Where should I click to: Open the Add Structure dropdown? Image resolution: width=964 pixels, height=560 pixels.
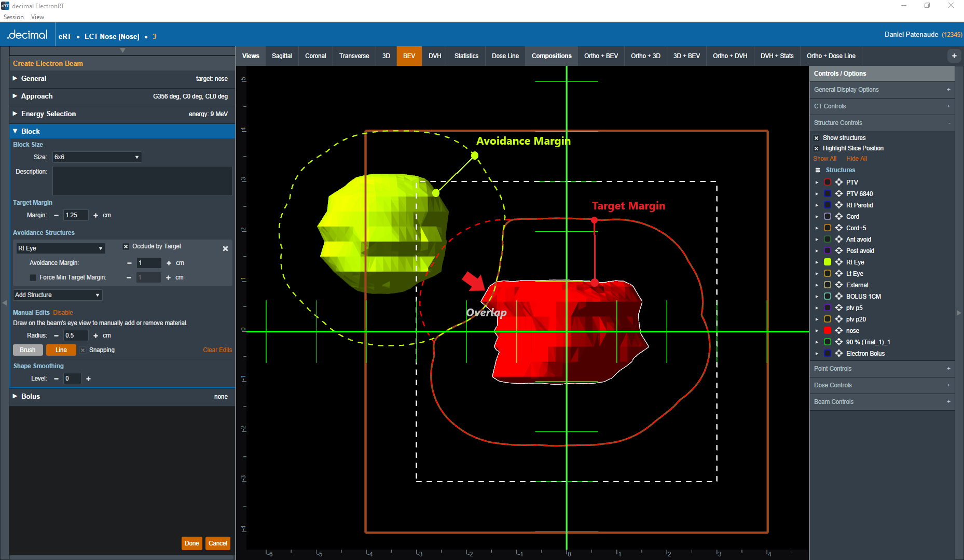58,295
